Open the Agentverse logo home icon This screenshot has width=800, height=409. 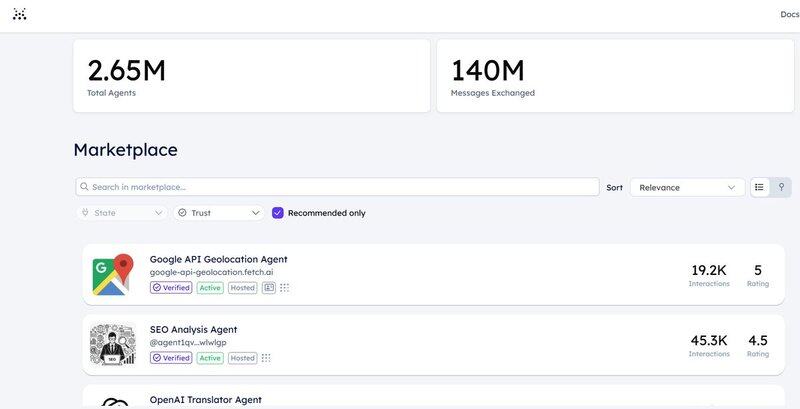coord(19,14)
